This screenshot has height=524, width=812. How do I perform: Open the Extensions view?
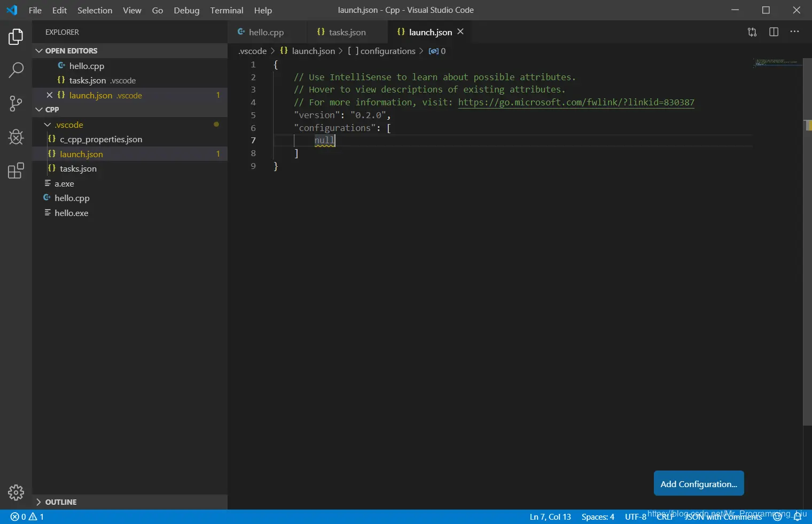tap(16, 171)
